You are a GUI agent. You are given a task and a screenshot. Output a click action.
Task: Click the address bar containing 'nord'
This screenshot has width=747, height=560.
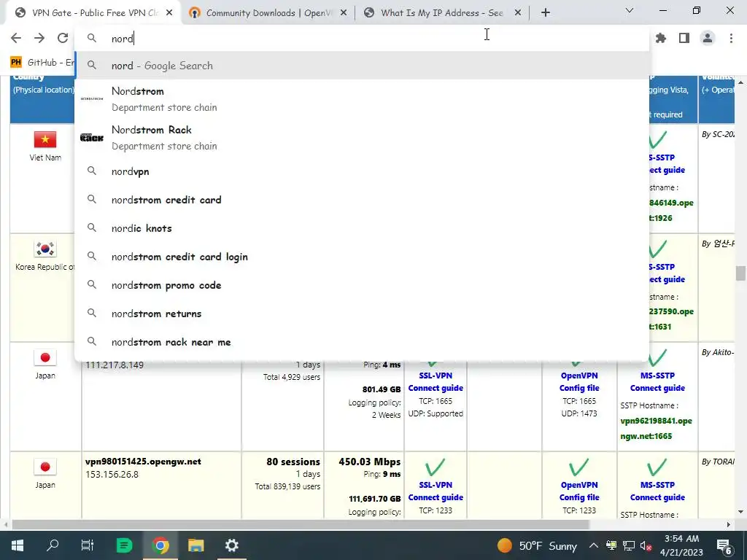[x=362, y=39]
